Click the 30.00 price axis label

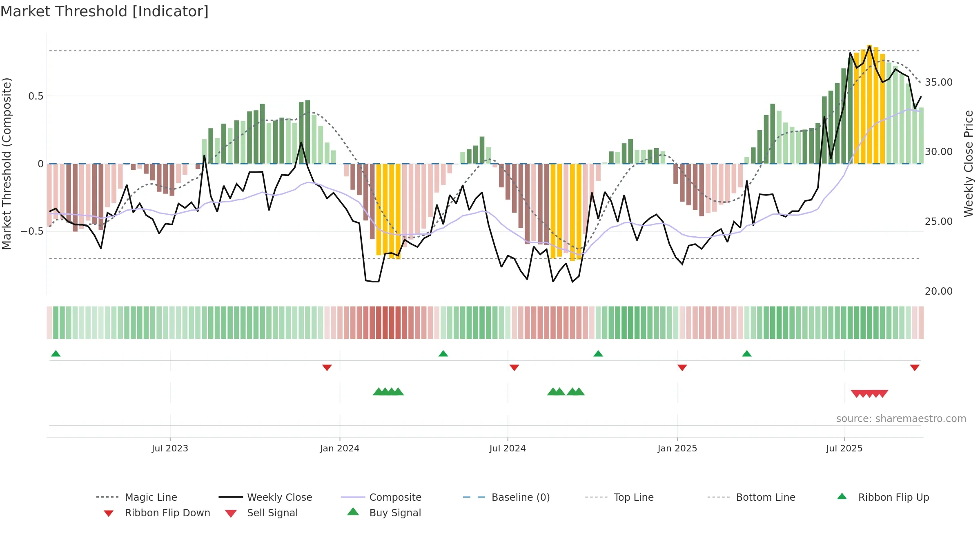tap(939, 152)
